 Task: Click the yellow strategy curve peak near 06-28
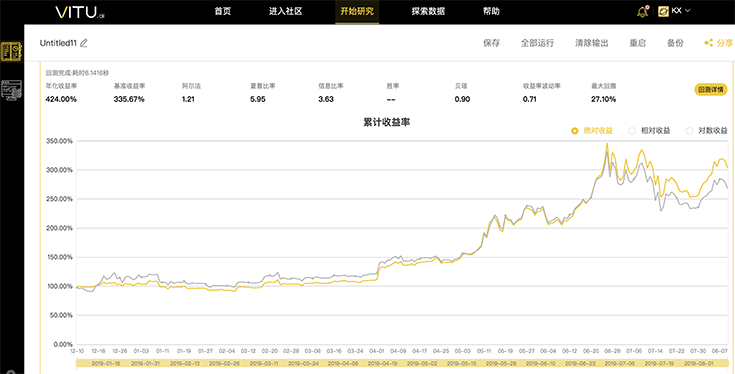pos(607,143)
